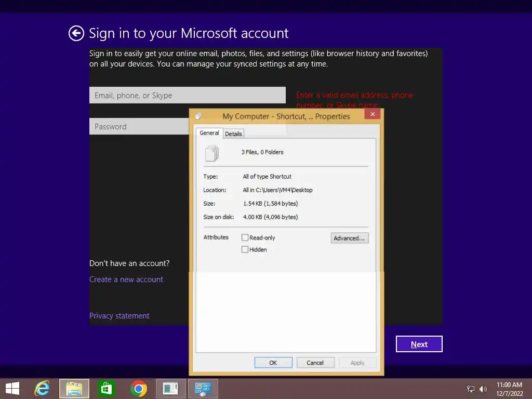Click the Next button on sign-in page

coord(419,344)
